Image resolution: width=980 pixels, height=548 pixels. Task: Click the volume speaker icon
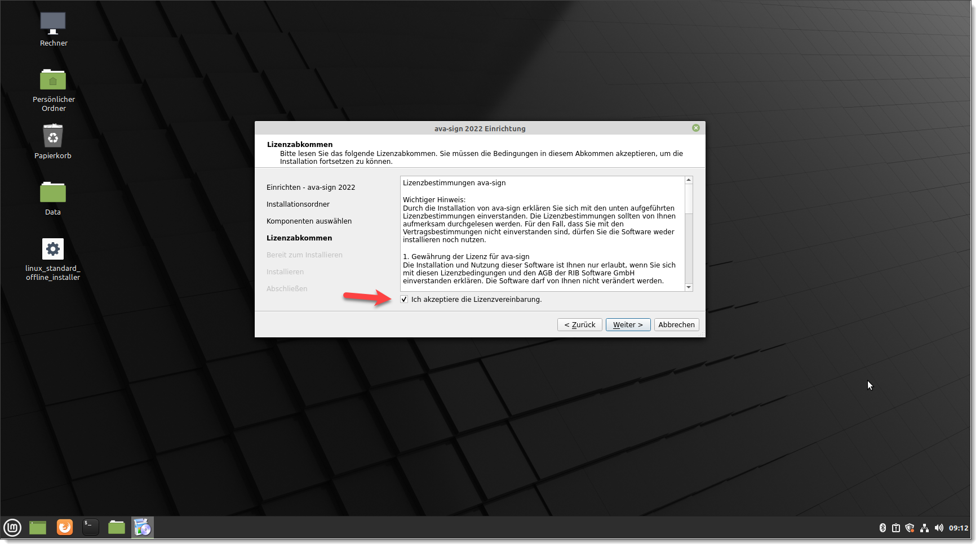pos(938,528)
